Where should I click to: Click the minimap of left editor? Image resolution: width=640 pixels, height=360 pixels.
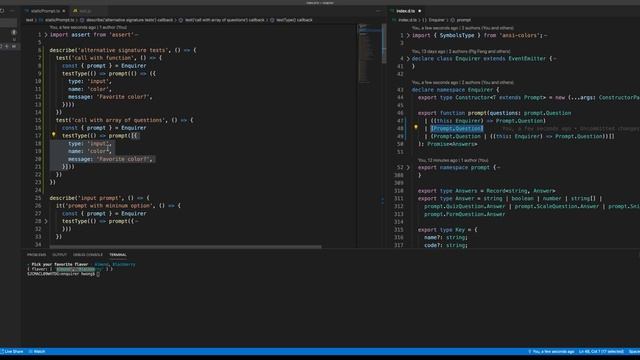(369, 53)
